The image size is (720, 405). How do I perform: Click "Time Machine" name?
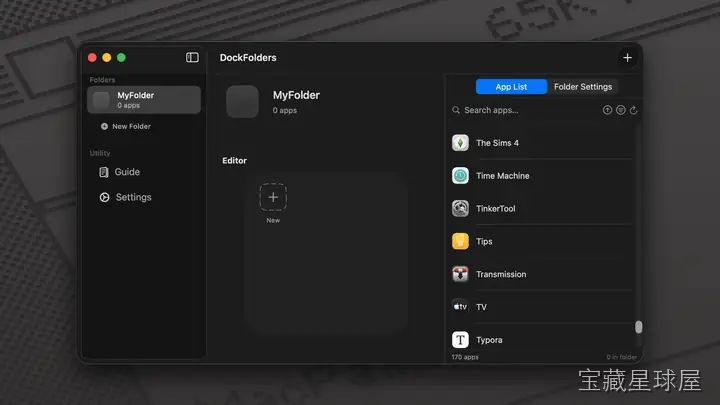click(503, 176)
